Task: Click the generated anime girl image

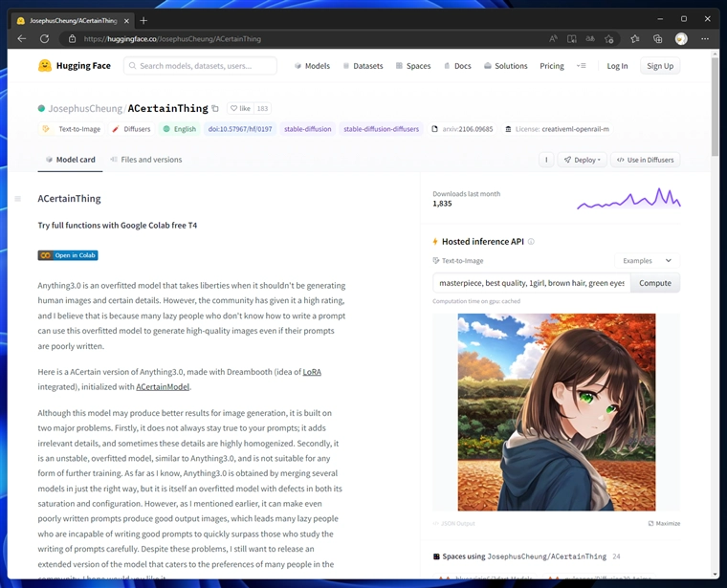Action: point(557,412)
